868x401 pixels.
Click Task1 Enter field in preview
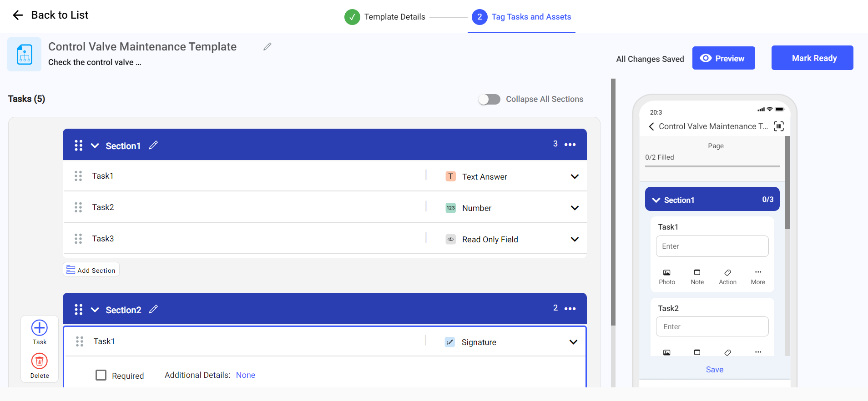coord(712,246)
